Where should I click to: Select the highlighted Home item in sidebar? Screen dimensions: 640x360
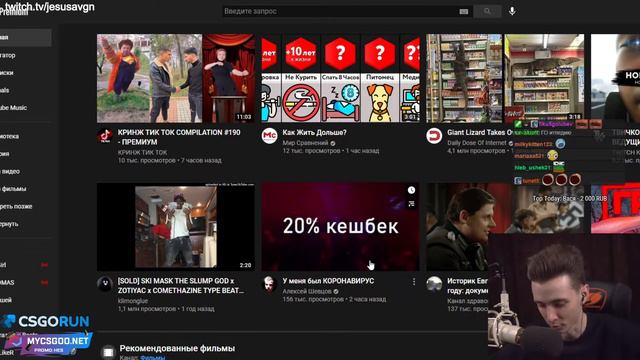[x=25, y=38]
